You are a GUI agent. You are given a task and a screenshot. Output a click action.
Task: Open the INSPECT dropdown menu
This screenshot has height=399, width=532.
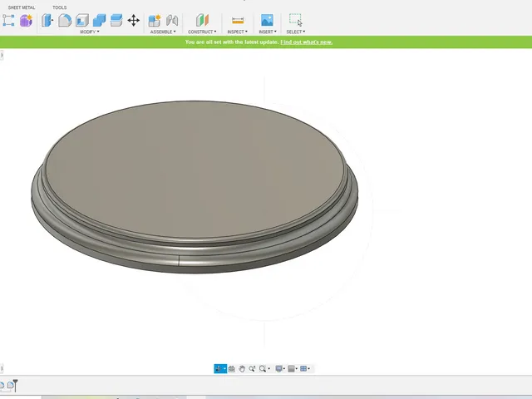point(238,32)
